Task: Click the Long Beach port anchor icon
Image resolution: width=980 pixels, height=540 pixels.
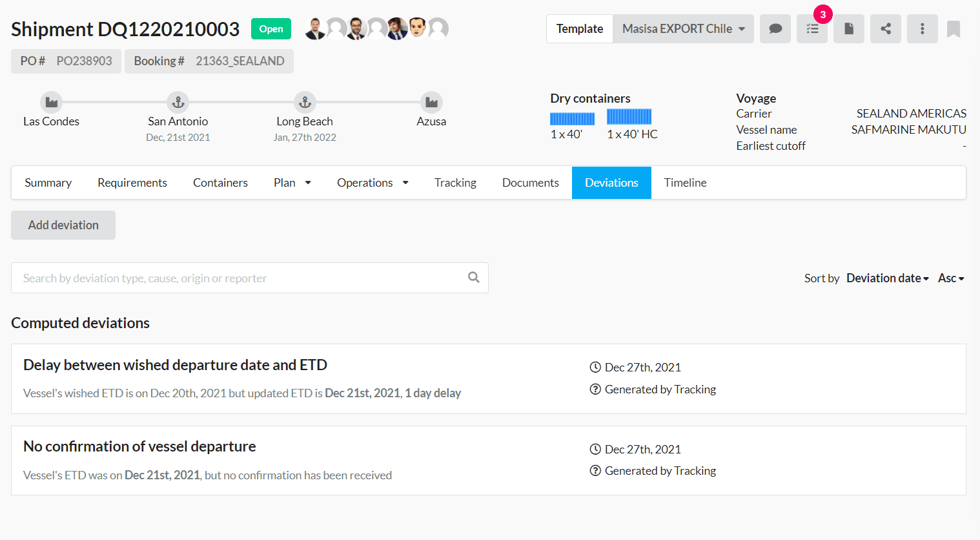Action: click(305, 102)
